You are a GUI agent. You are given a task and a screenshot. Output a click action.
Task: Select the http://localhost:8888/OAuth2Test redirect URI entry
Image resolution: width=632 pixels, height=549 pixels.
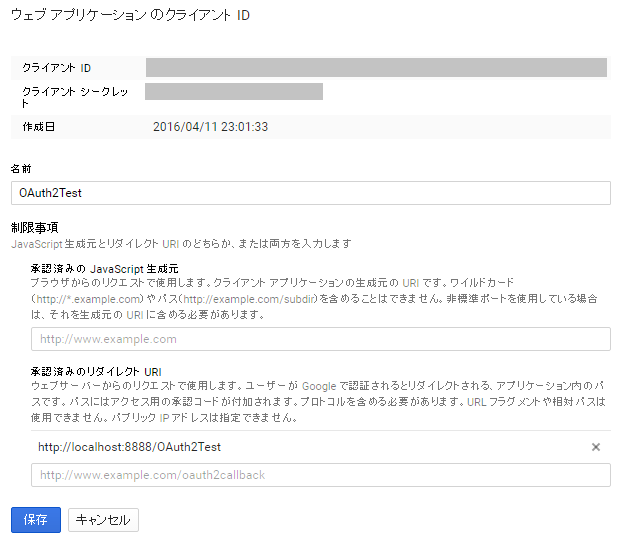pos(130,447)
